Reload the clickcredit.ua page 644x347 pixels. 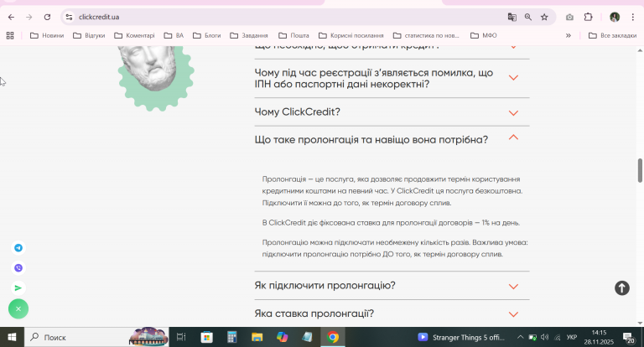[47, 17]
